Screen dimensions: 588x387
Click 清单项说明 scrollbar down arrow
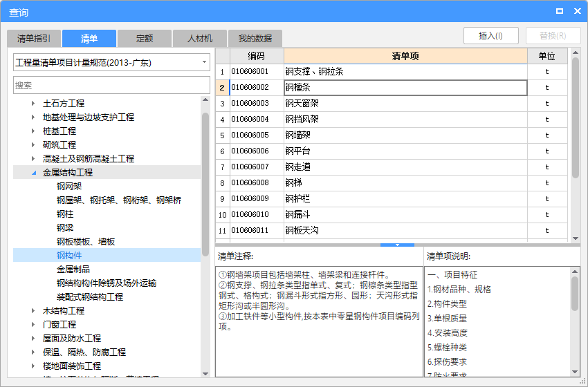575,372
